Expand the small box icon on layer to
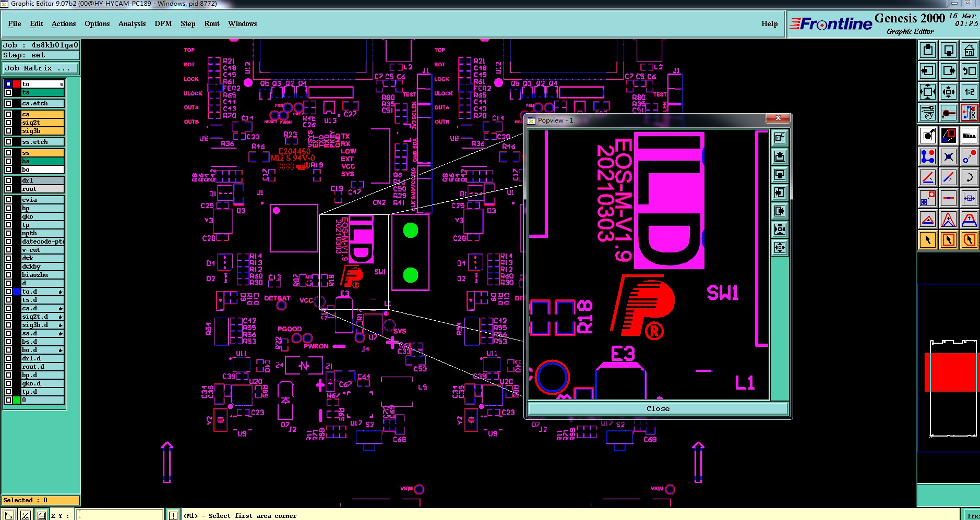The height and width of the screenshot is (520, 980). [x=62, y=84]
